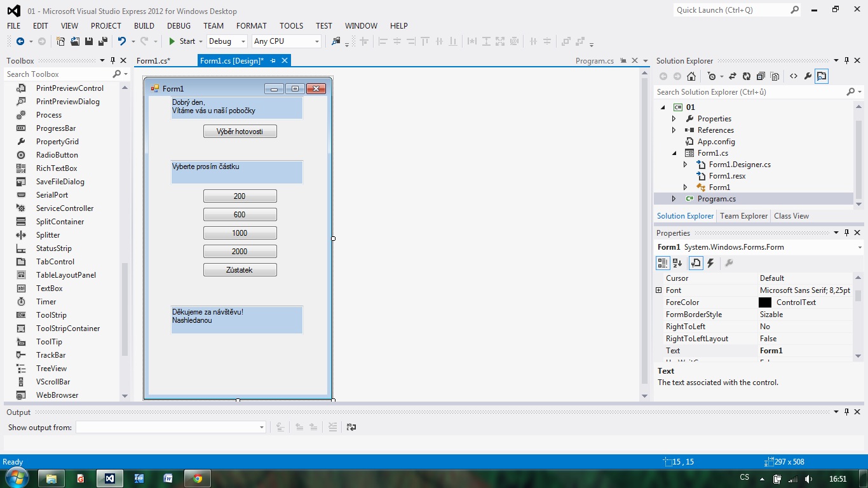Sort properties alphabetically with A-Z icon
The height and width of the screenshot is (488, 868).
[x=677, y=263]
